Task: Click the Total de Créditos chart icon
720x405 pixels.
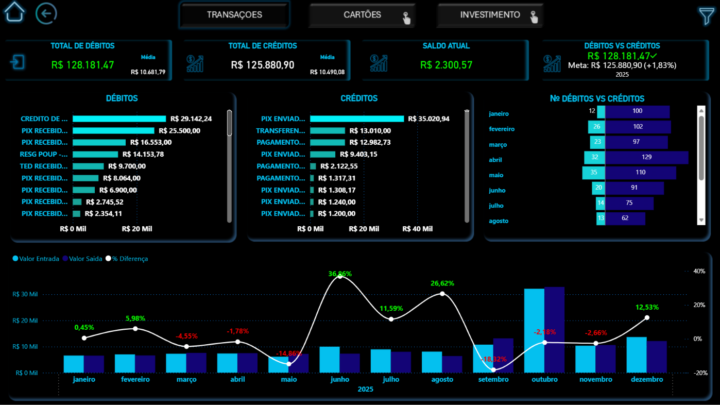Action: [195, 63]
